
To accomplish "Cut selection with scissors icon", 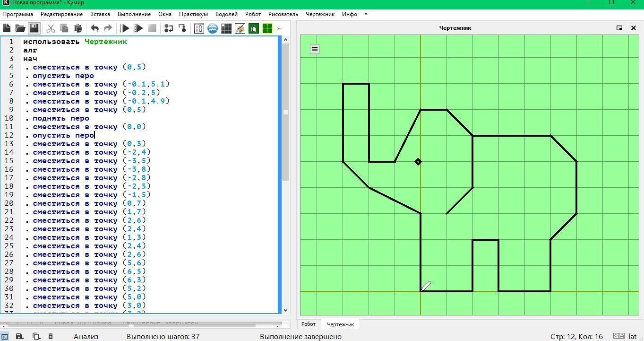I will (x=51, y=28).
